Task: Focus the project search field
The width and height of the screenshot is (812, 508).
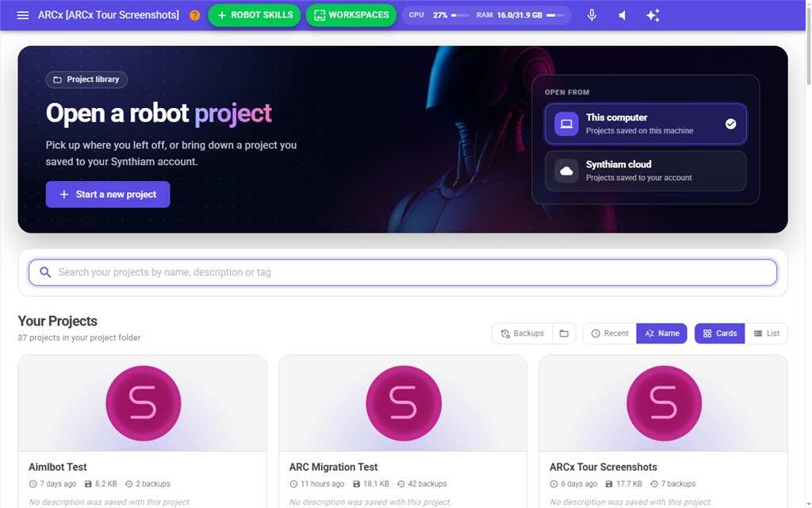Action: click(x=403, y=272)
